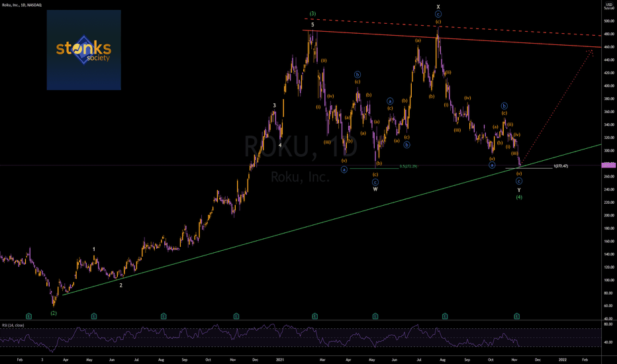Select the dotted red projection arrow
The width and height of the screenshot is (617, 364).
(x=557, y=109)
